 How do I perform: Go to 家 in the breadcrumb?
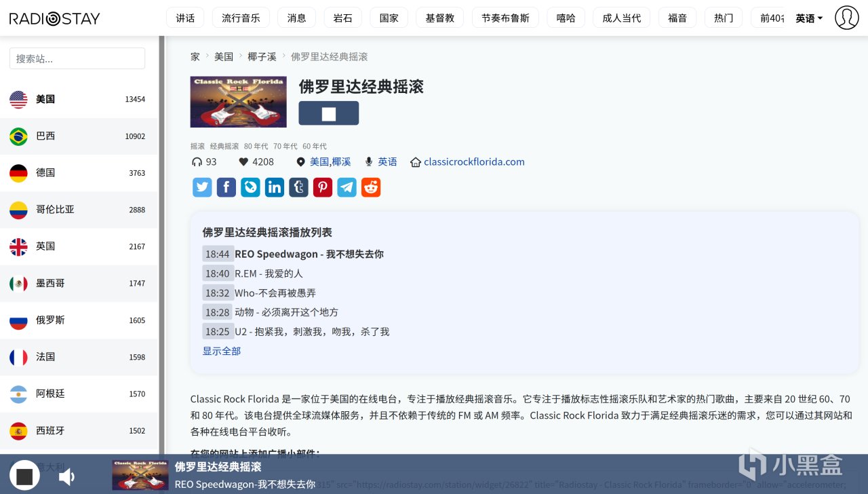(x=195, y=57)
